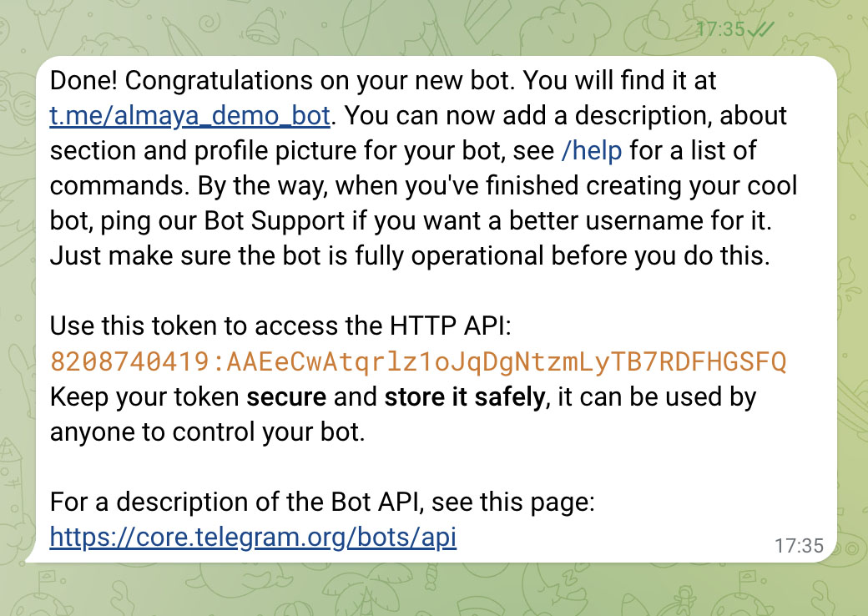Click the green 17:35 timestamp above the bubble
The image size is (868, 616).
point(719,29)
